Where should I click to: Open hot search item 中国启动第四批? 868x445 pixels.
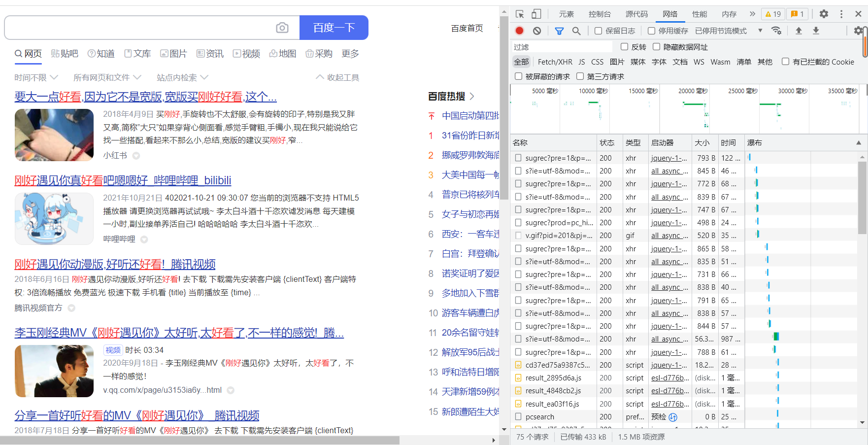[x=470, y=116]
